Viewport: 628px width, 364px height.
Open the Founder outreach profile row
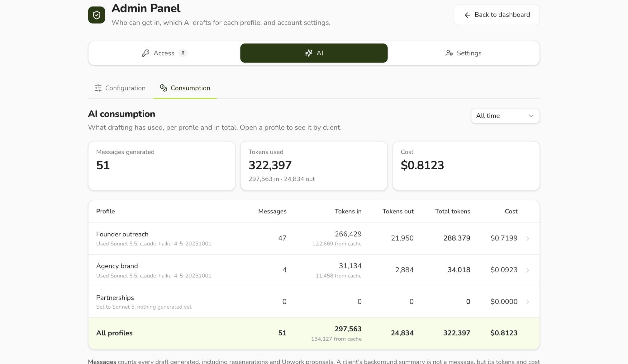click(x=314, y=239)
